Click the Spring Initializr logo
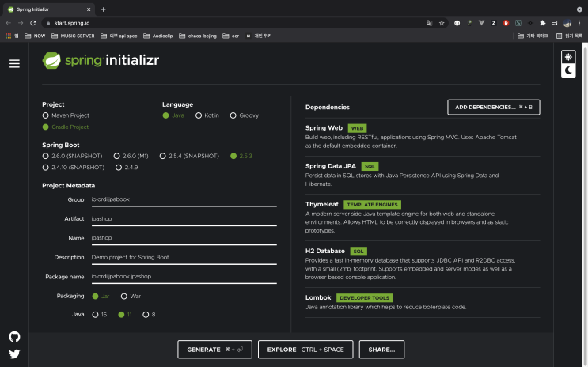588x367 pixels. [x=101, y=60]
